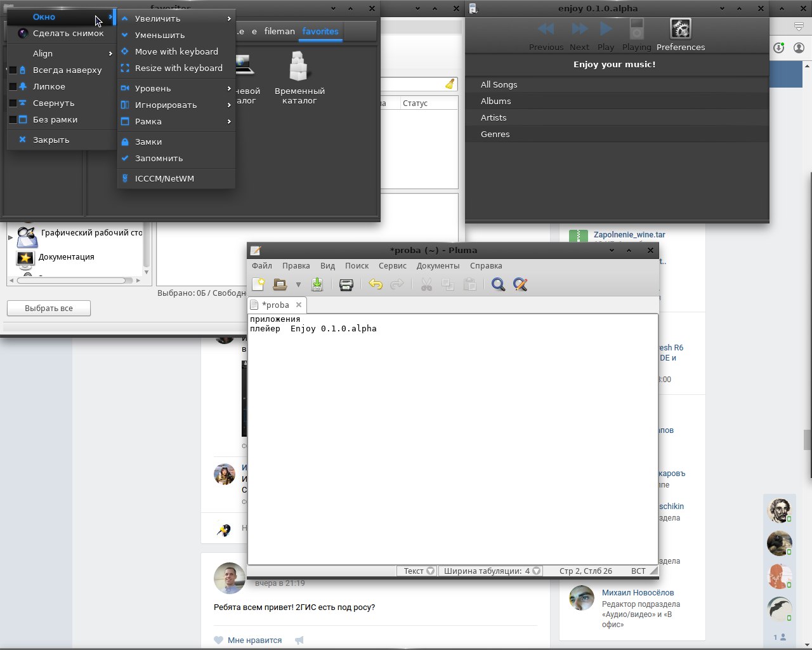Open the Ширина табуляции dropdown
The width and height of the screenshot is (812, 650).
(x=492, y=571)
